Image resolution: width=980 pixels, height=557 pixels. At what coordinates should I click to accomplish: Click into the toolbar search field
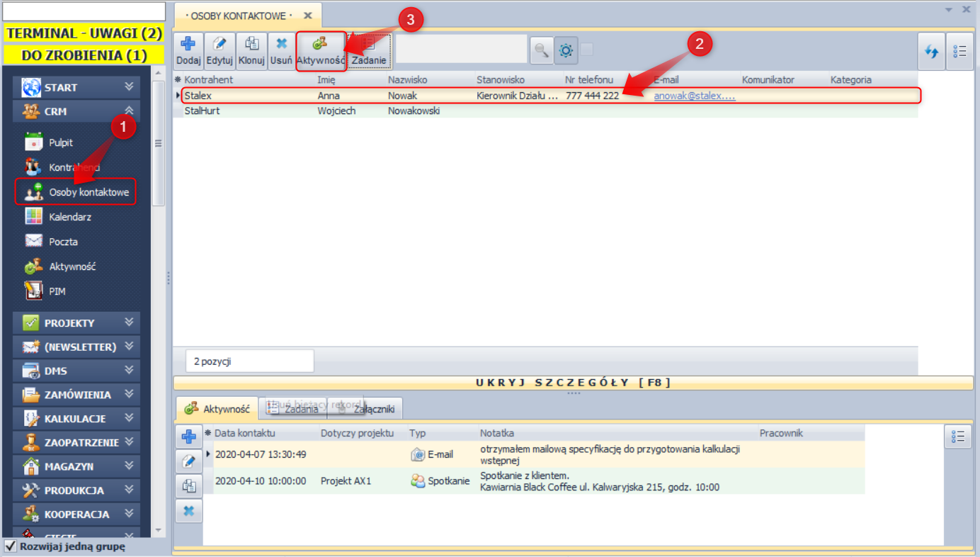pyautogui.click(x=461, y=49)
